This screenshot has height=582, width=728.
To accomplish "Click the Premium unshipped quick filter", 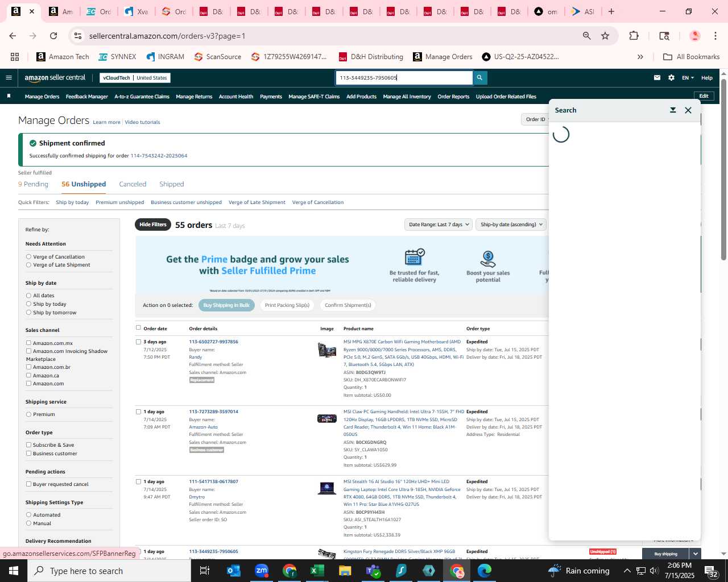I will coord(119,202).
